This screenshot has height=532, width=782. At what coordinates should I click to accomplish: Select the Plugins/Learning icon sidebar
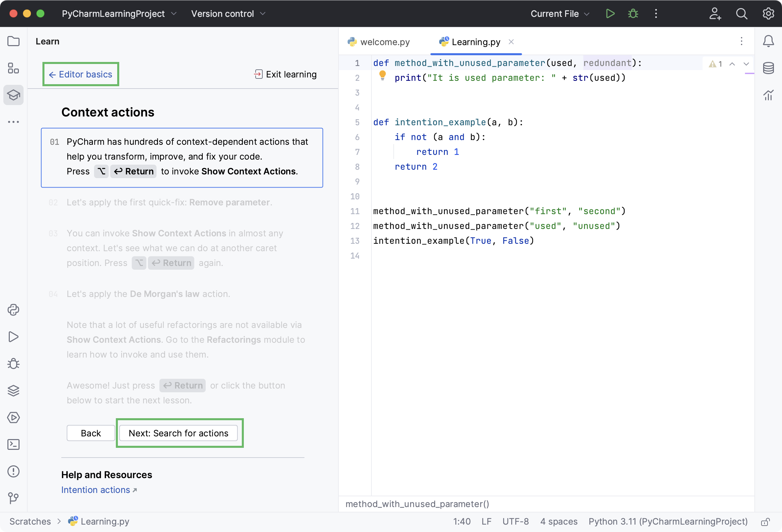(14, 95)
